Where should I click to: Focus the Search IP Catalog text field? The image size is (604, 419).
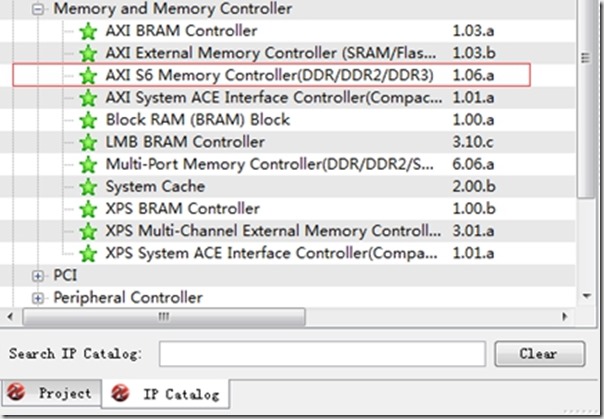coord(322,354)
